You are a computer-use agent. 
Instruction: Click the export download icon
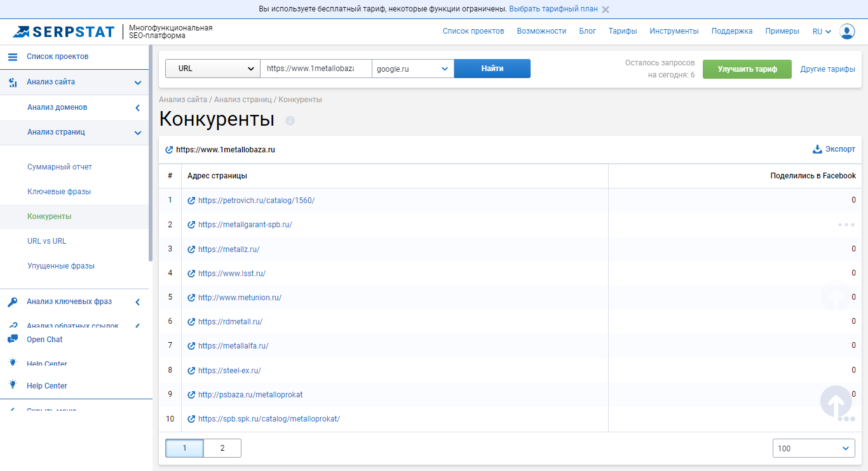coord(817,149)
